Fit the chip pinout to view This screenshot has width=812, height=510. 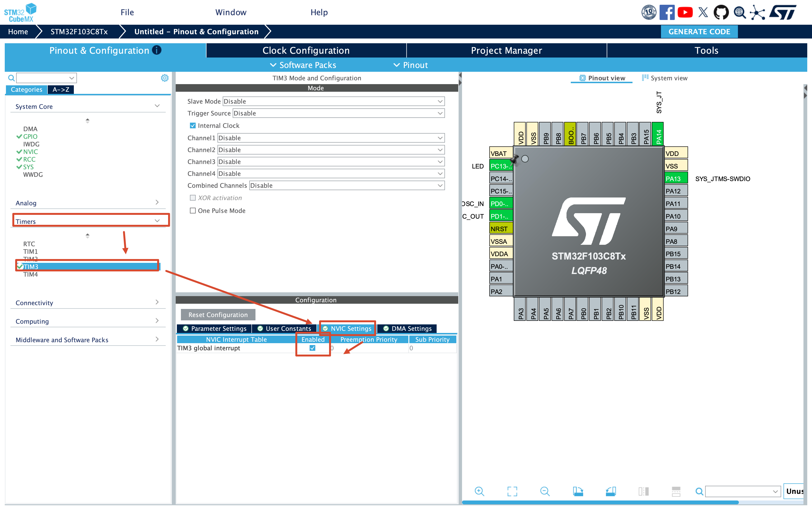click(512, 491)
